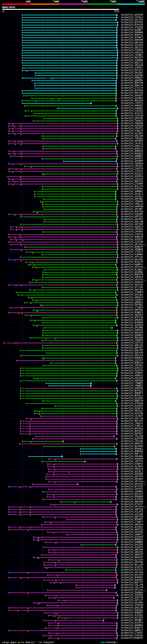Select the label UniRef100_Q9TYP1

pyautogui.click(x=132, y=476)
